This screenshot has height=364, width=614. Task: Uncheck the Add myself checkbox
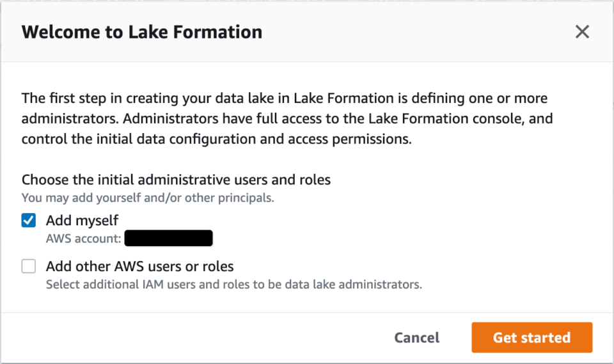[x=29, y=221]
